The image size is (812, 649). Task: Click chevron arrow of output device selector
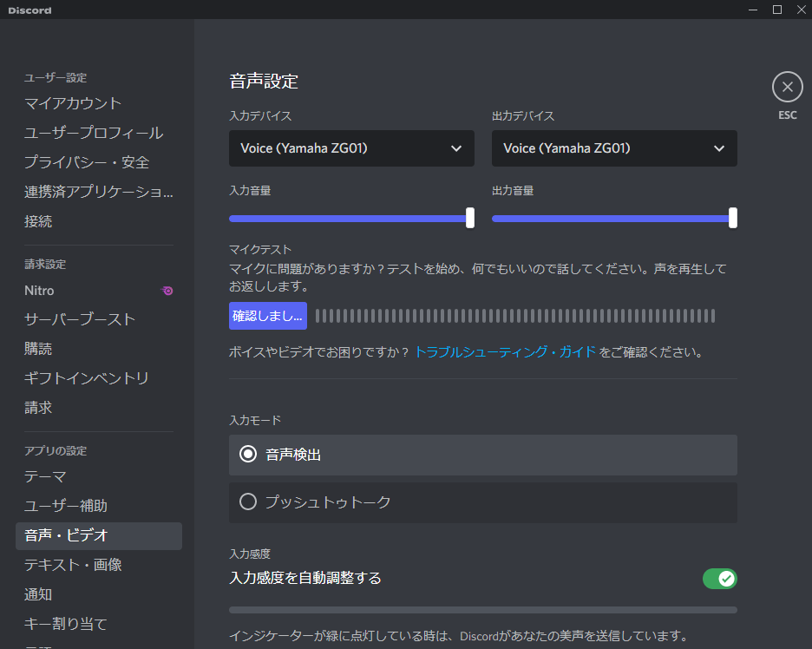(x=718, y=148)
